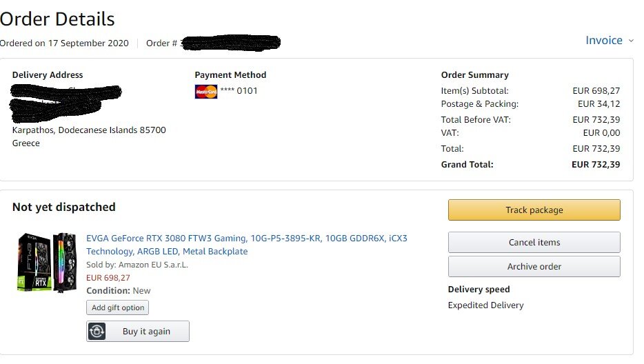Click the item price EUR 698,27

(x=108, y=278)
